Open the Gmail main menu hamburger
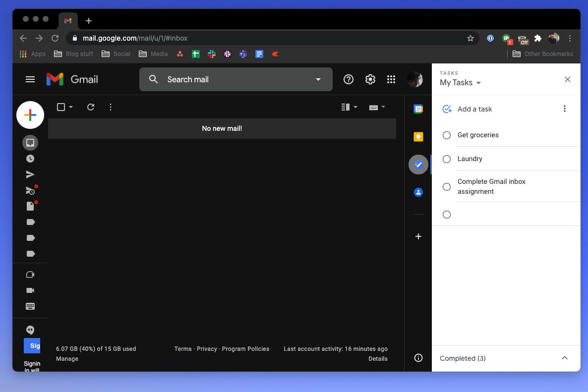The width and height of the screenshot is (588, 392). 30,79
